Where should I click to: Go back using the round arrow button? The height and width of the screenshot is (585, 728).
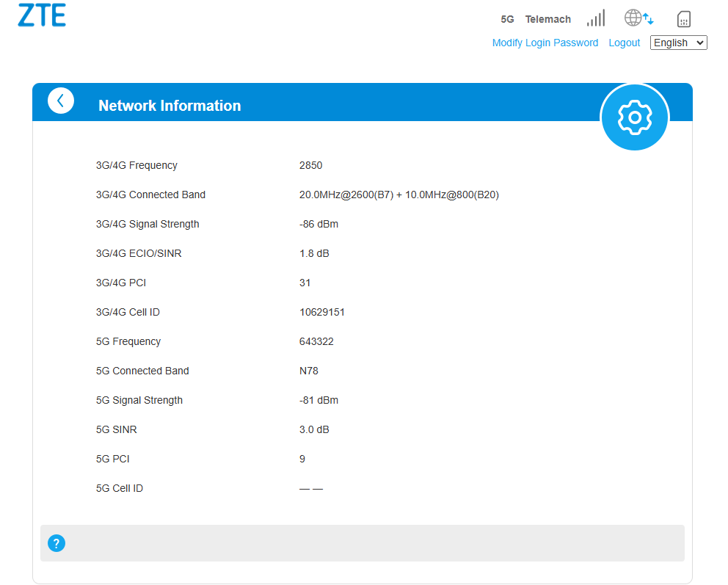[x=61, y=101]
